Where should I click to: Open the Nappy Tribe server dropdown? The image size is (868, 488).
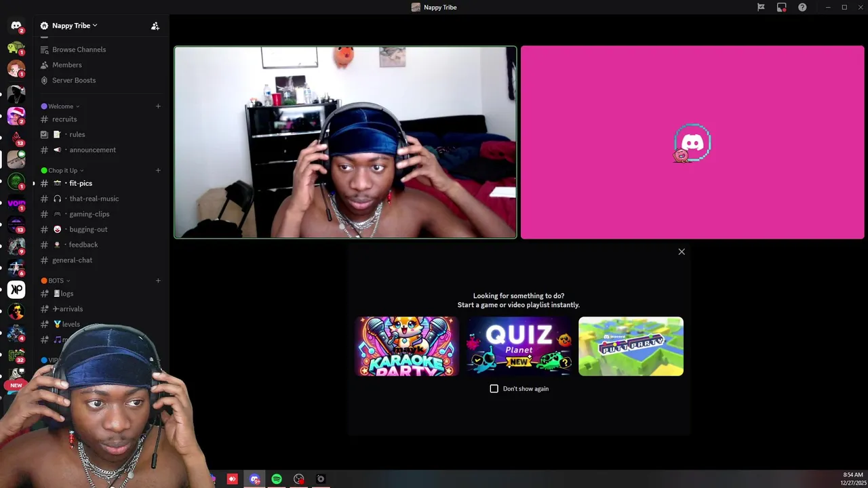75,26
